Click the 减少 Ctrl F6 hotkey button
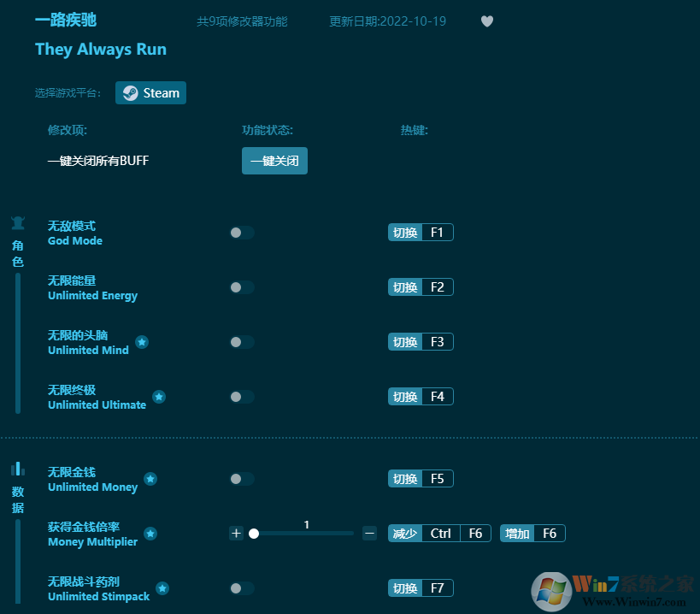The height and width of the screenshot is (614, 700). coord(439,533)
